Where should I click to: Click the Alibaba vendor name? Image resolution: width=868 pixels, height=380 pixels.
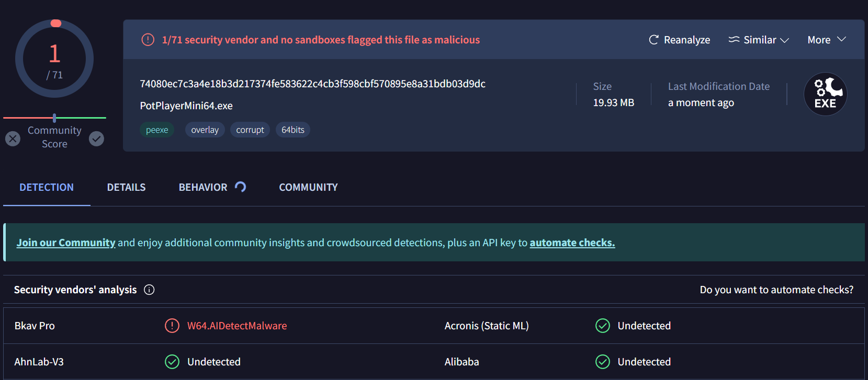click(x=462, y=362)
